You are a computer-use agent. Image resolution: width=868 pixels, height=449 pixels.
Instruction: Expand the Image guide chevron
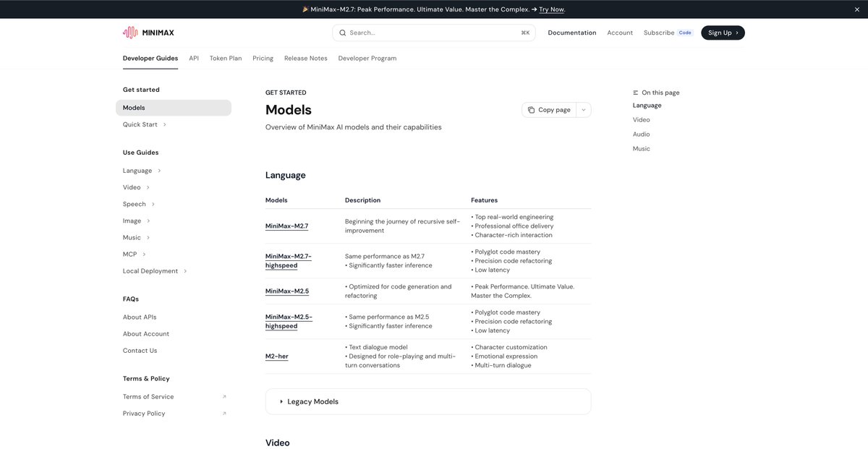coord(148,221)
